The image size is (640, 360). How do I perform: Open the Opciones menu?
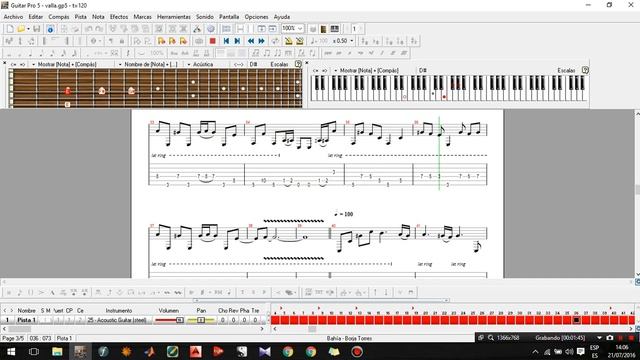click(x=256, y=17)
